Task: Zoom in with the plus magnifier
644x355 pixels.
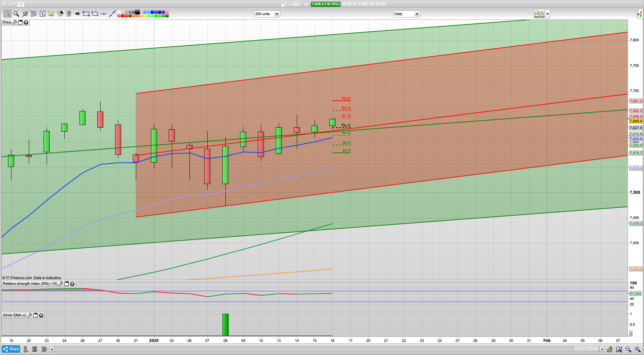Action: coord(637,349)
